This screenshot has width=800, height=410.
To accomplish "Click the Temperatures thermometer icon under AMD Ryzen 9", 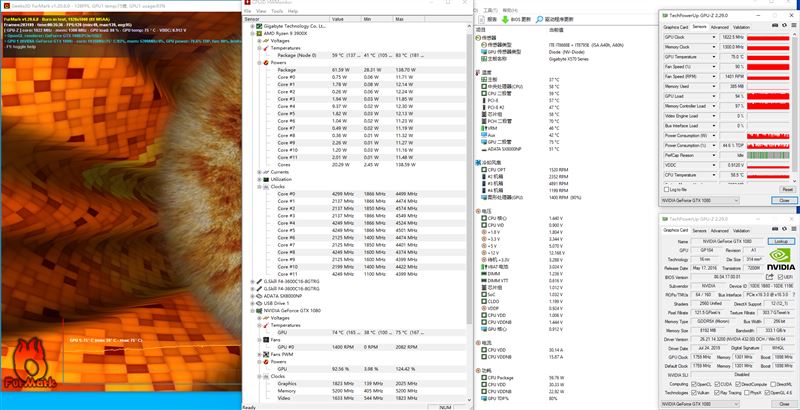I will pos(265,47).
